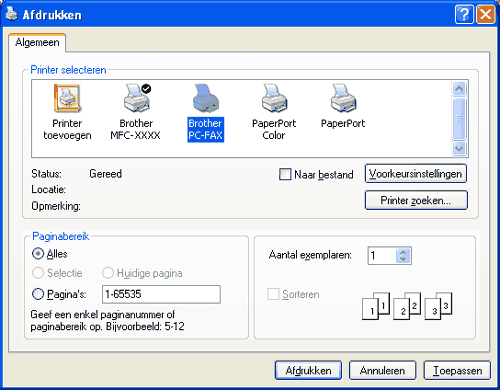Viewport: 500px width, 390px height.
Task: Click the help question mark icon
Action: click(x=464, y=15)
